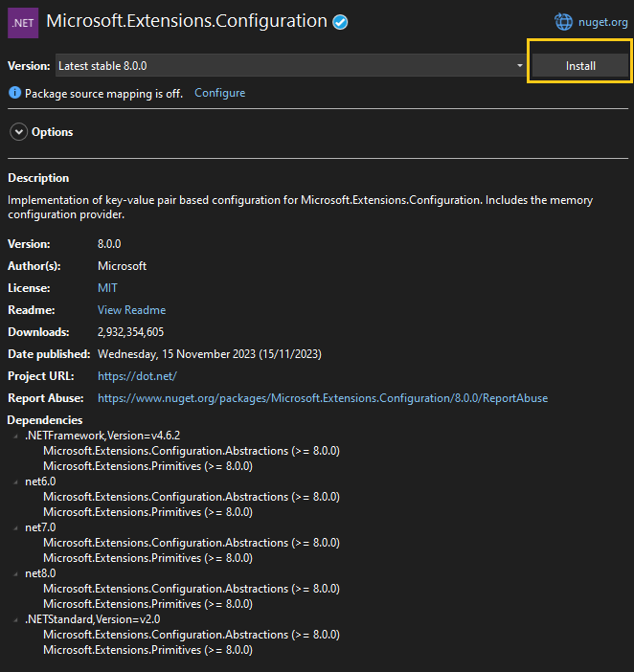Click the blue verified checkmark badge
The height and width of the screenshot is (672, 634).
[340, 22]
